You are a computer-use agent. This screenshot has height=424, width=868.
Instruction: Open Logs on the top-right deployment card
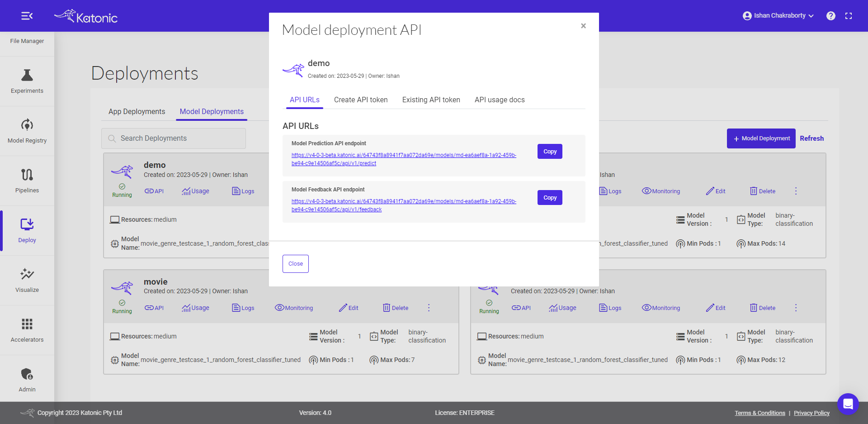click(610, 191)
